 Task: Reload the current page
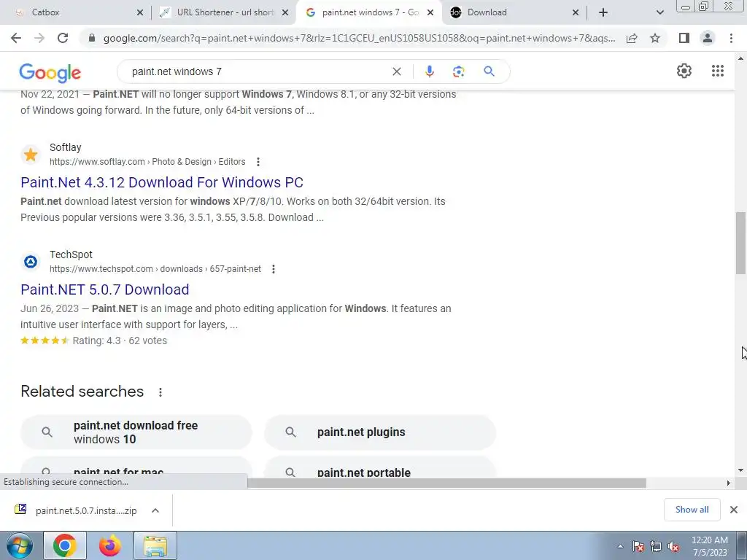tap(63, 38)
